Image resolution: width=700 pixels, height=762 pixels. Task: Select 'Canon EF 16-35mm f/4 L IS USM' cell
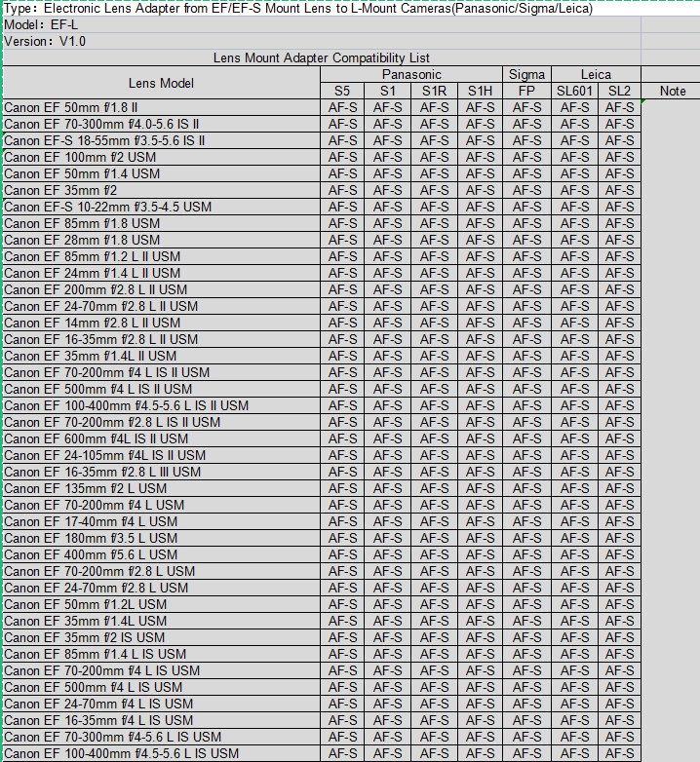pyautogui.click(x=162, y=720)
